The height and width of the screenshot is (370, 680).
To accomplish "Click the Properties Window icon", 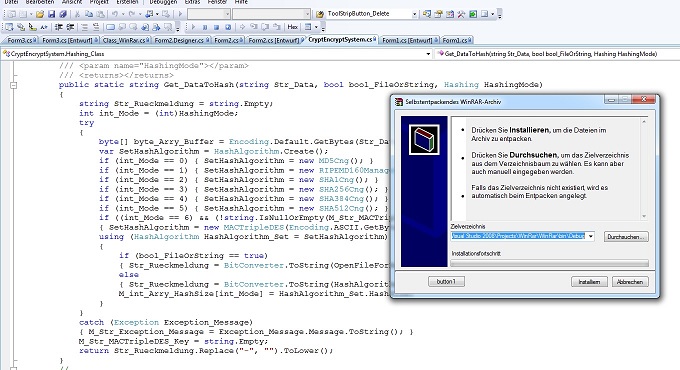I will 438,14.
